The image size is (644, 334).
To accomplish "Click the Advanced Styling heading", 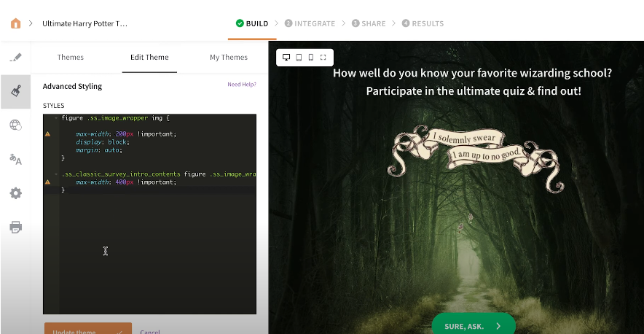I will 72,86.
